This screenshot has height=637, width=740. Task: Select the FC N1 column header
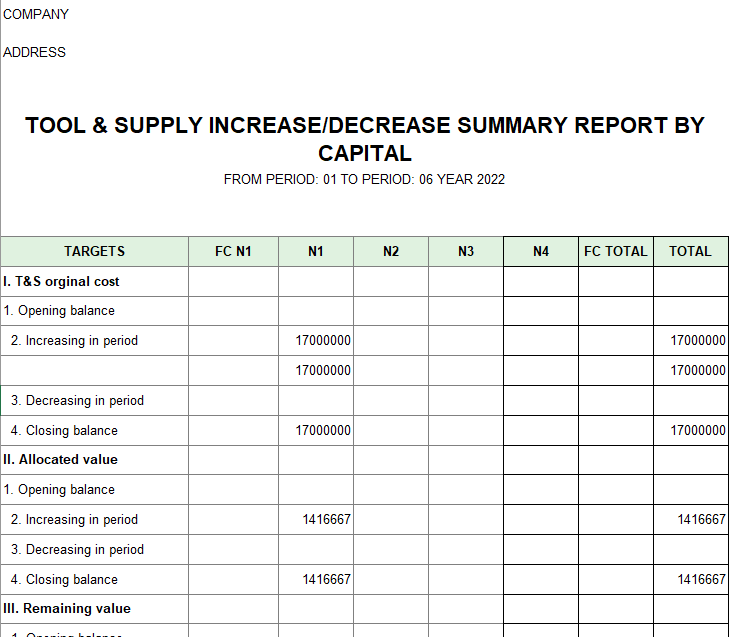[x=233, y=251]
